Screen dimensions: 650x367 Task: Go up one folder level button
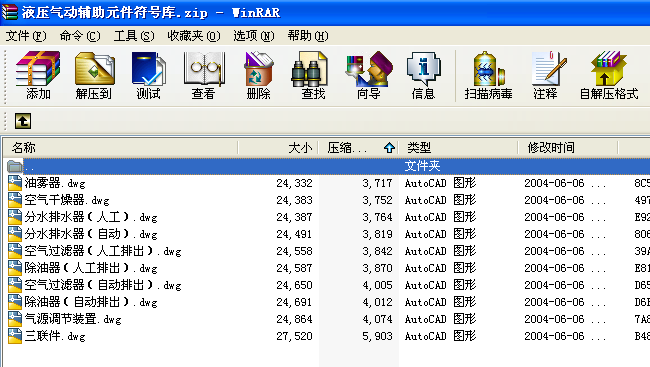click(23, 121)
